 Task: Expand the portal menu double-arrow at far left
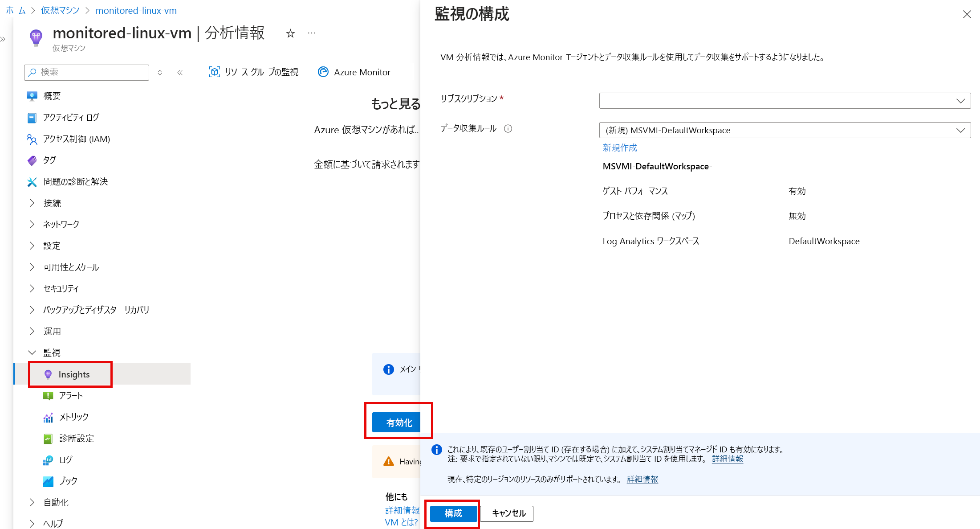(4, 39)
